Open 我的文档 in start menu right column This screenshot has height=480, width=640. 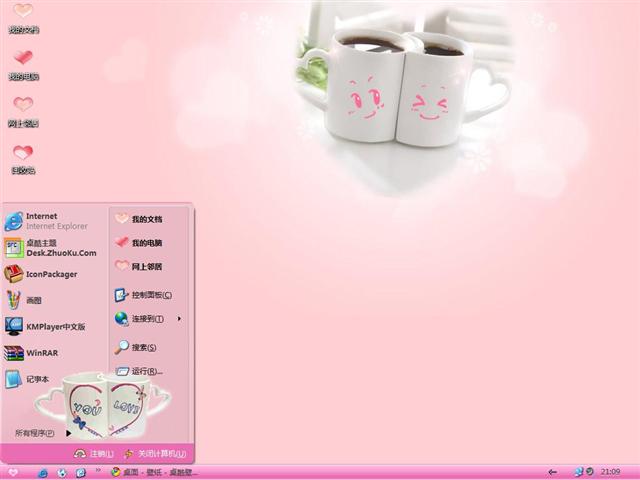[138, 219]
